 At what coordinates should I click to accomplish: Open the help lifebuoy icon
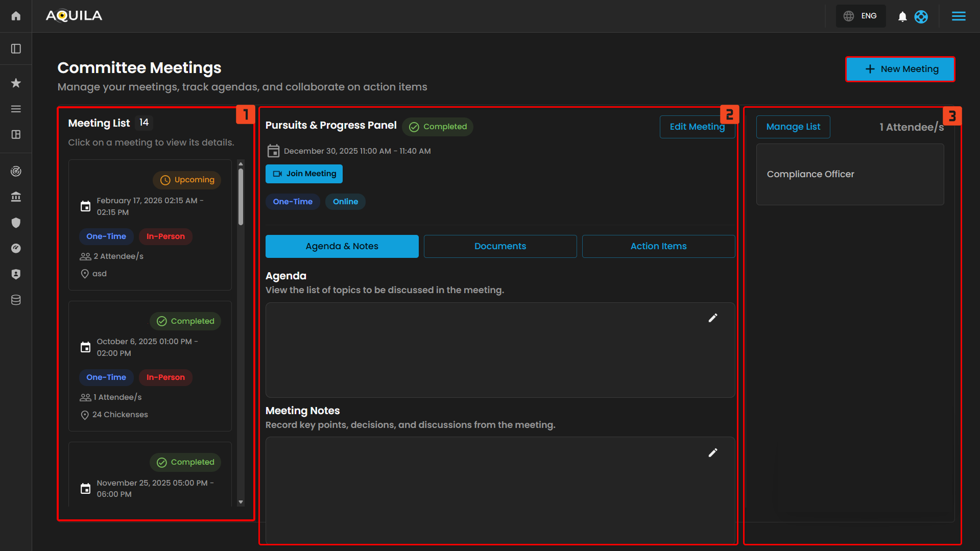[x=921, y=16]
